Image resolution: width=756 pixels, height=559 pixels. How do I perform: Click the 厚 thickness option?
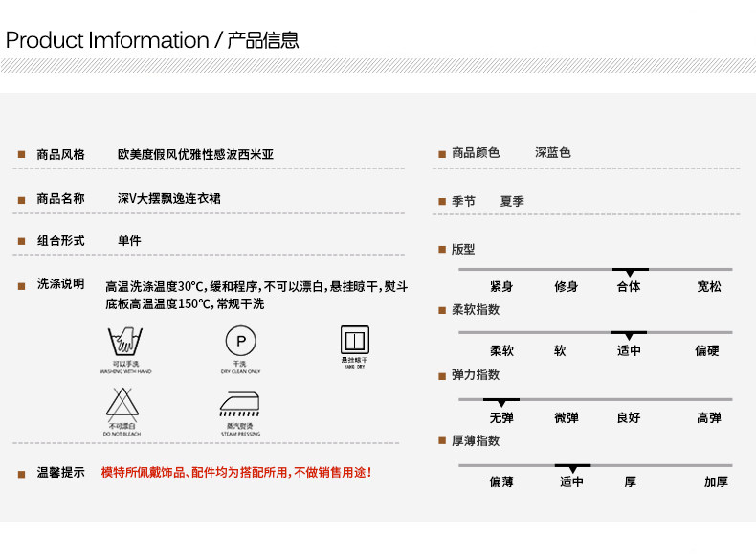point(631,481)
